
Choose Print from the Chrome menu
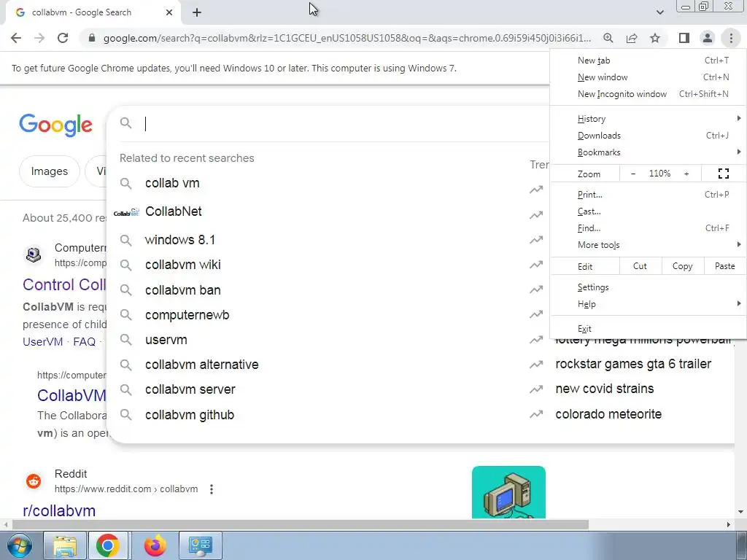coord(648,194)
